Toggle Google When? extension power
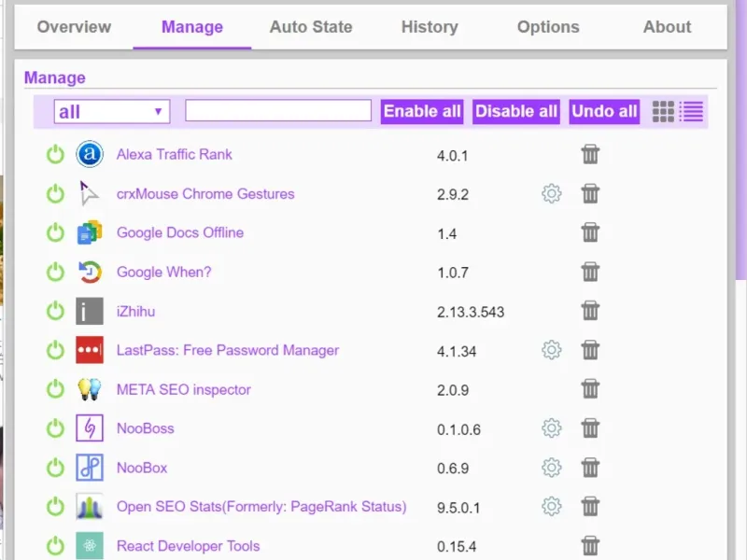 (x=56, y=273)
